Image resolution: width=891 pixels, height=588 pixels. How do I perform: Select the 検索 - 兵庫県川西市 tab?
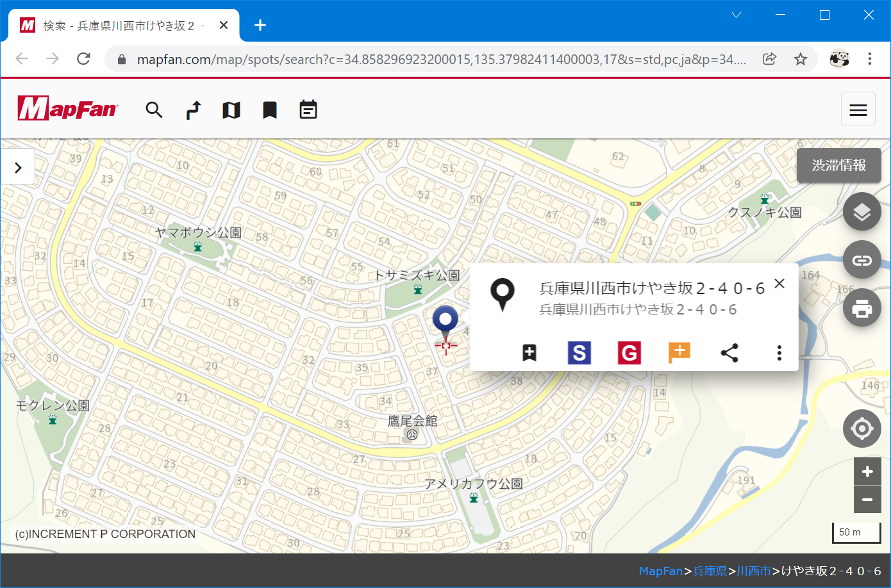pos(124,25)
